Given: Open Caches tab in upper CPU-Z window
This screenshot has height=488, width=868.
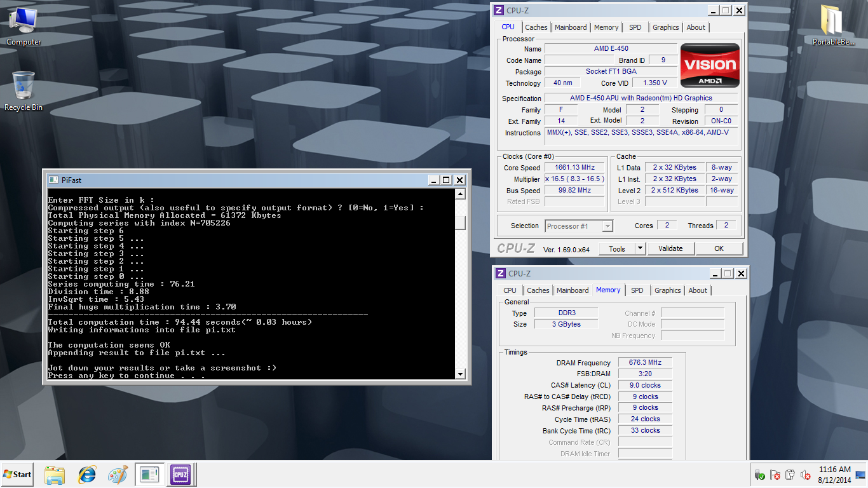Looking at the screenshot, I should tap(536, 27).
